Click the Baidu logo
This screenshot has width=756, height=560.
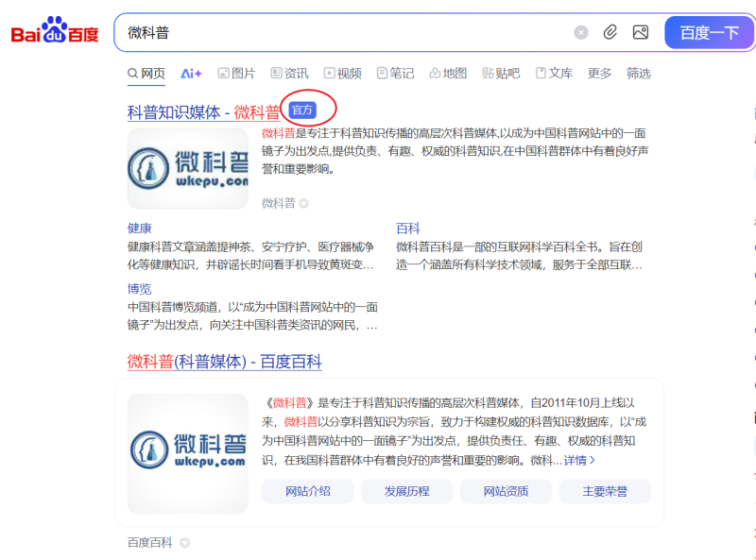pyautogui.click(x=55, y=30)
